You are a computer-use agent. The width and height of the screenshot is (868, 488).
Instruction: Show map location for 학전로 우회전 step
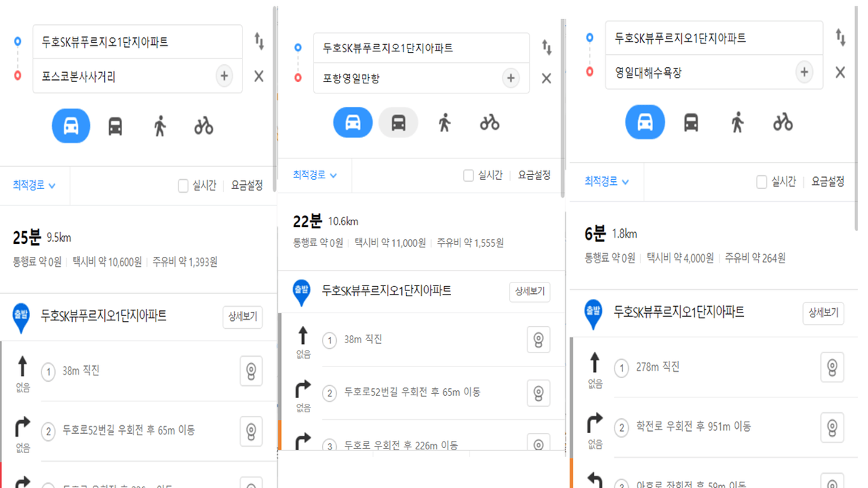pyautogui.click(x=832, y=427)
